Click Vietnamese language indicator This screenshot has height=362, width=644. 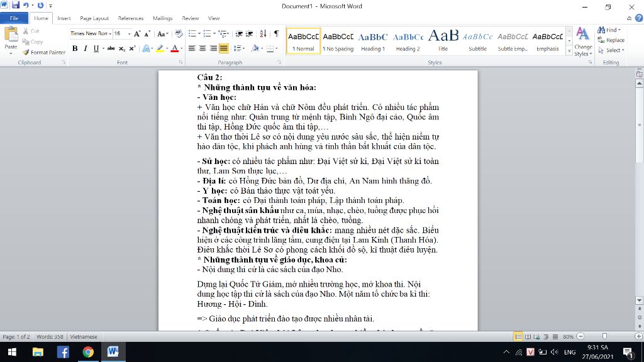click(84, 337)
